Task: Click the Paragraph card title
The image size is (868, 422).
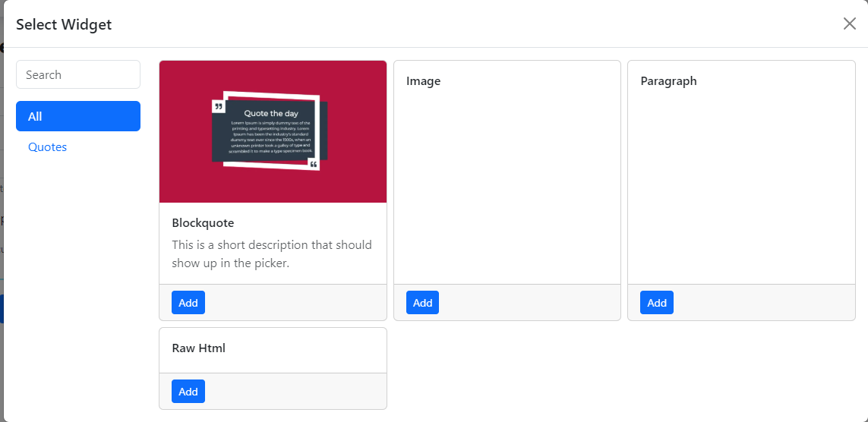Action: pos(669,81)
